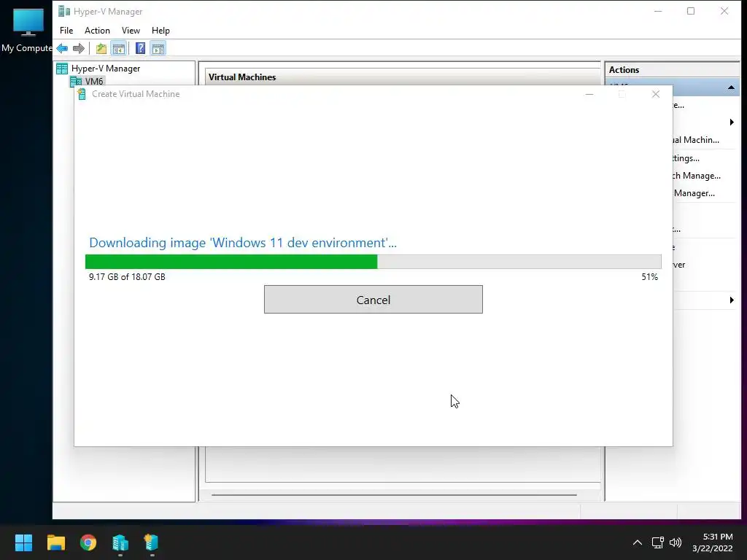
Task: Switch to Hyper-V Manager taskbar icon
Action: coord(120,542)
